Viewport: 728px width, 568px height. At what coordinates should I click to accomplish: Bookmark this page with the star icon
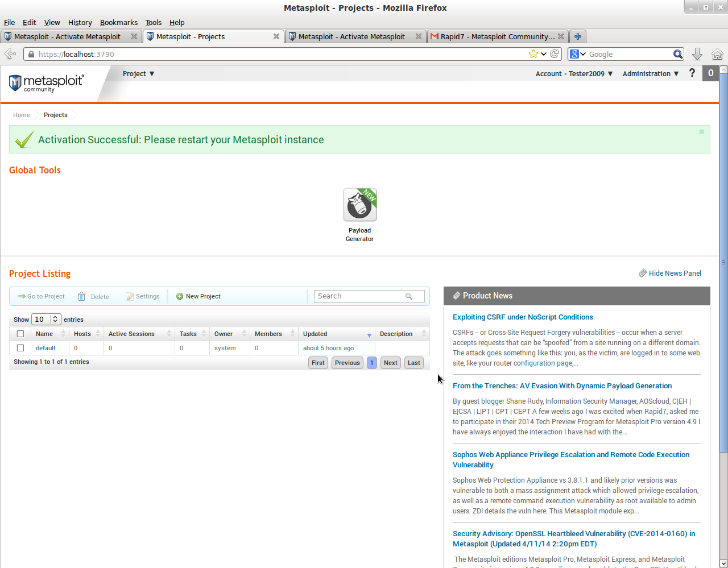point(533,54)
